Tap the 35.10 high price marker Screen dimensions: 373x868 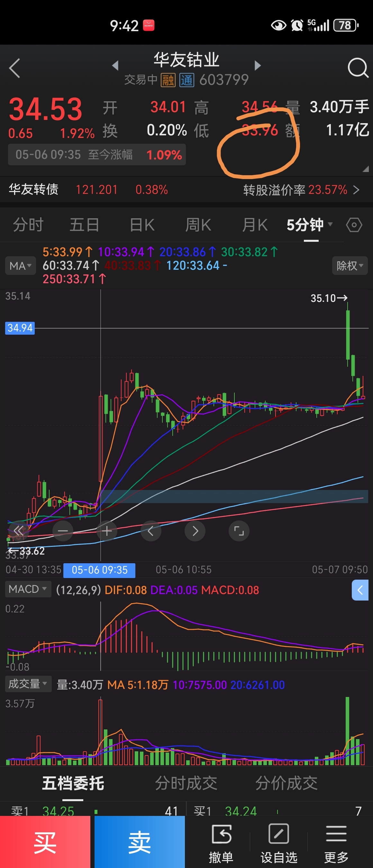click(x=329, y=298)
